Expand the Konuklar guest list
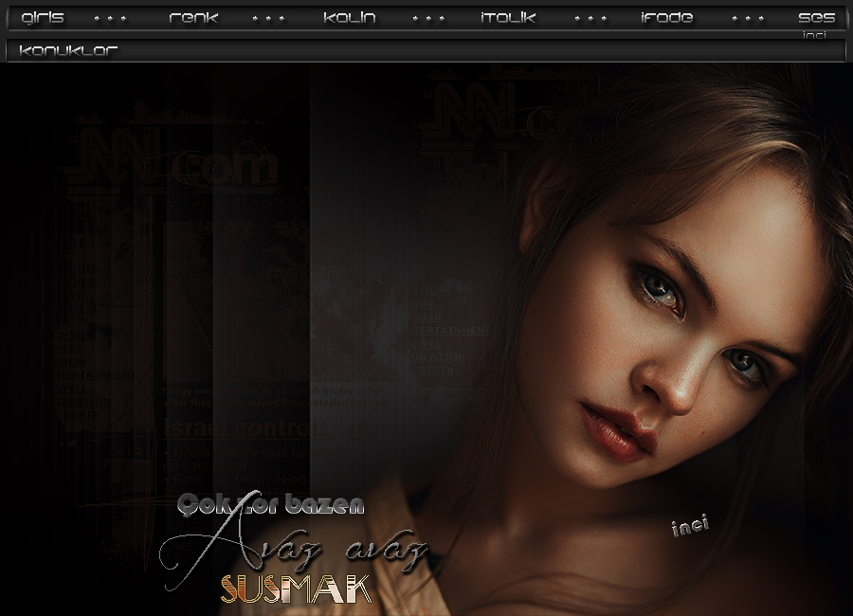The height and width of the screenshot is (616, 853). coord(68,51)
